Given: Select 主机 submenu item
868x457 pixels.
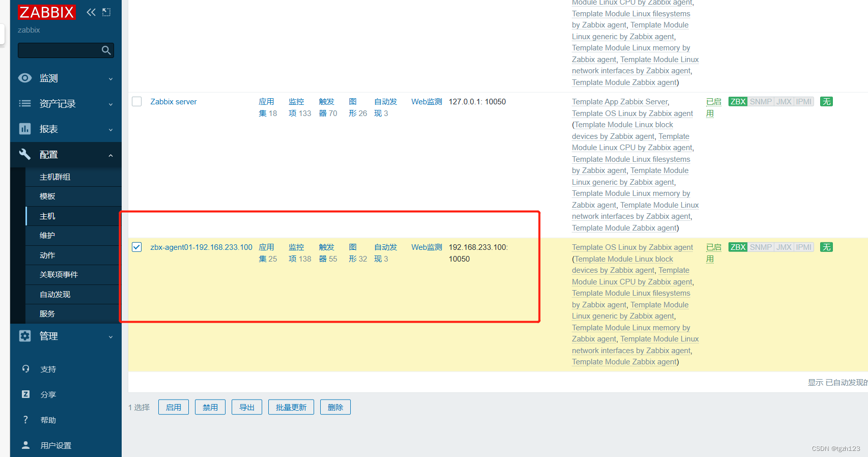Looking at the screenshot, I should [74, 216].
